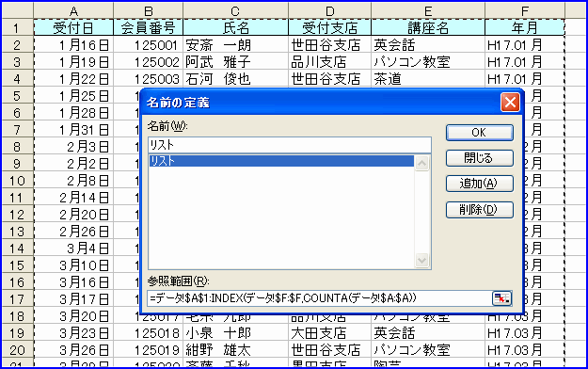Select row 1 header

(17, 27)
